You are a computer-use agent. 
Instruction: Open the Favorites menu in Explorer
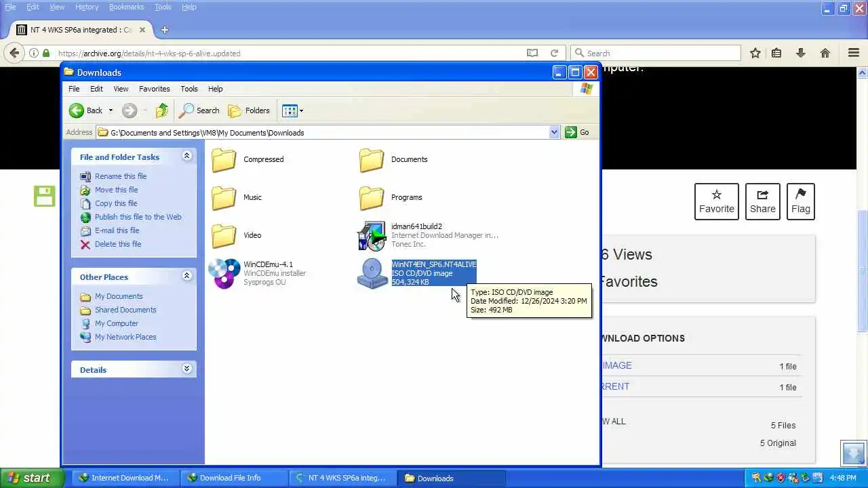tap(155, 89)
